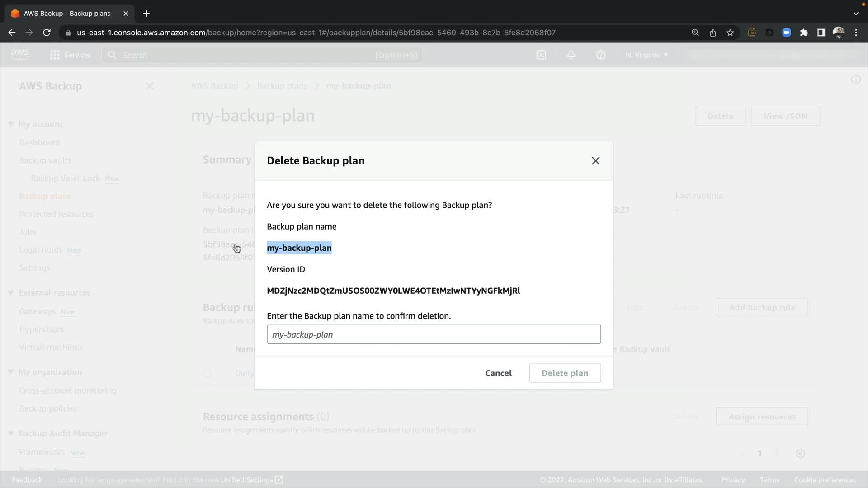
Task: Open the N. Virginia region dropdown
Action: (x=646, y=55)
